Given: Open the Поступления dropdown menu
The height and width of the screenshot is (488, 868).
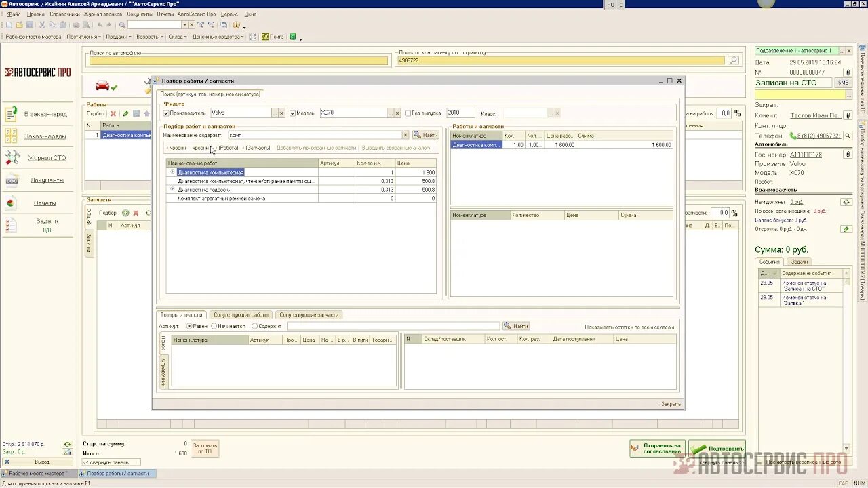Looking at the screenshot, I should tap(83, 37).
